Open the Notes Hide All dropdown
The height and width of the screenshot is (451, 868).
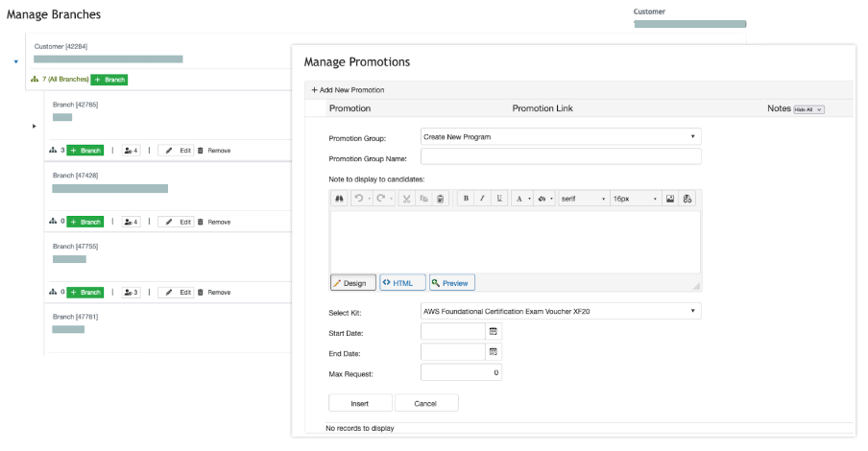point(808,109)
